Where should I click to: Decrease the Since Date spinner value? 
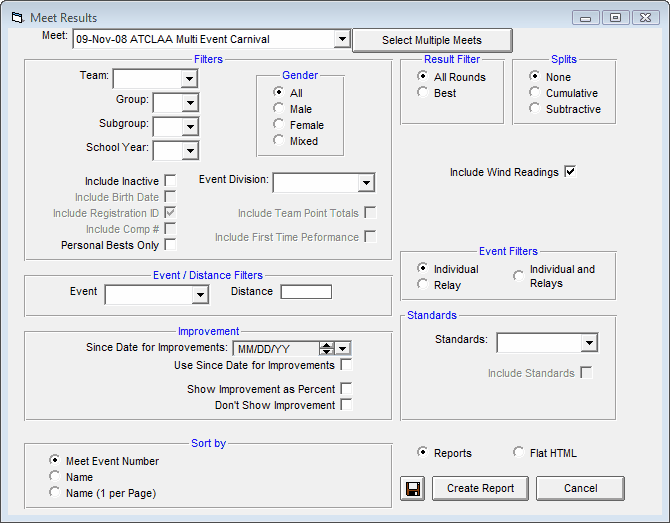[x=326, y=352]
